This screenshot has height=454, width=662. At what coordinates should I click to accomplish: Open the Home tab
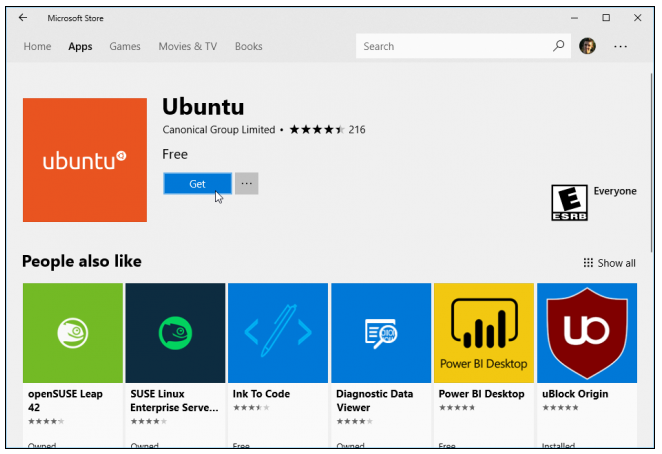[x=37, y=46]
